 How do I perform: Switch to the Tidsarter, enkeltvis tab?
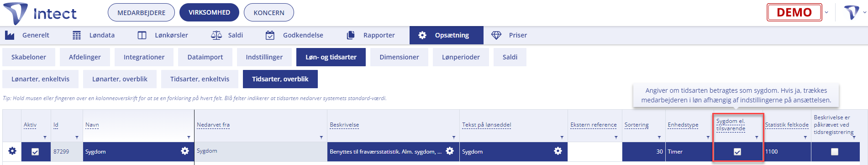[x=200, y=79]
